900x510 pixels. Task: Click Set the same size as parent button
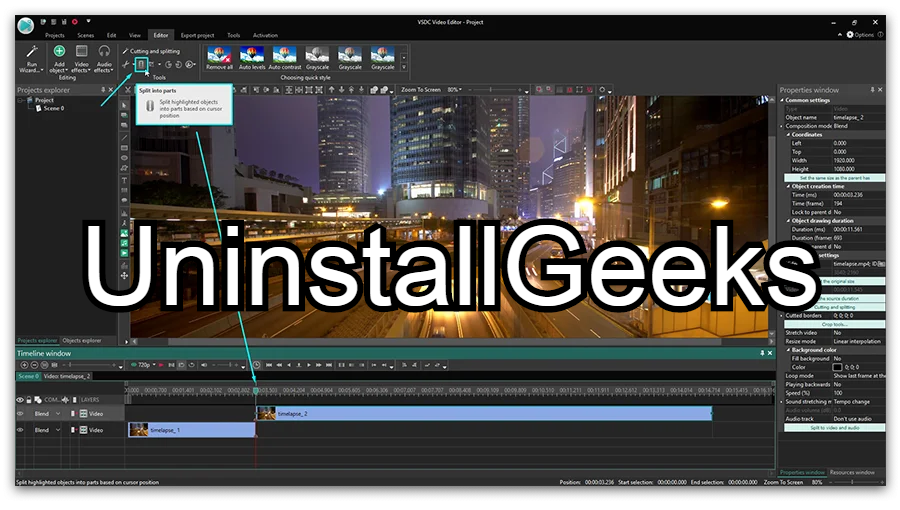pyautogui.click(x=835, y=178)
